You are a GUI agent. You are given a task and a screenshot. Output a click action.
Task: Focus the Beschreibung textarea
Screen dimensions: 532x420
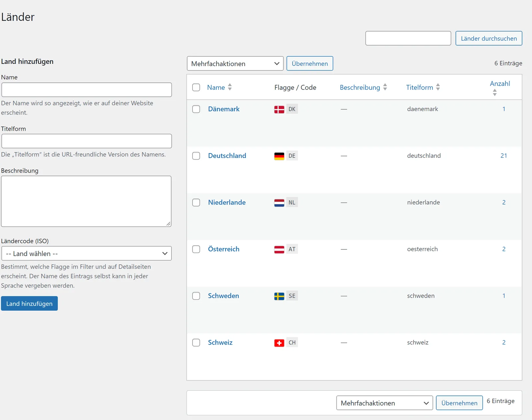(86, 201)
